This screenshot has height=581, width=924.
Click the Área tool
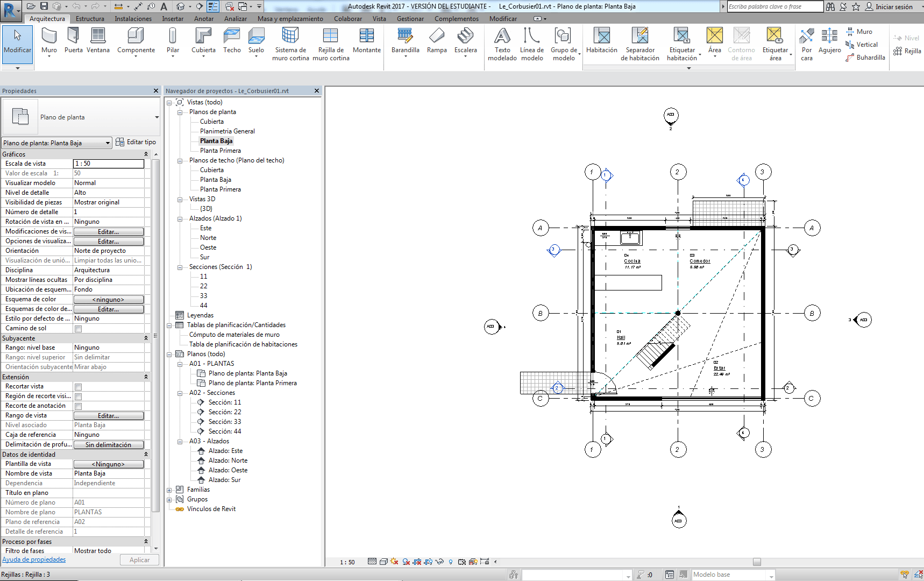coord(715,41)
